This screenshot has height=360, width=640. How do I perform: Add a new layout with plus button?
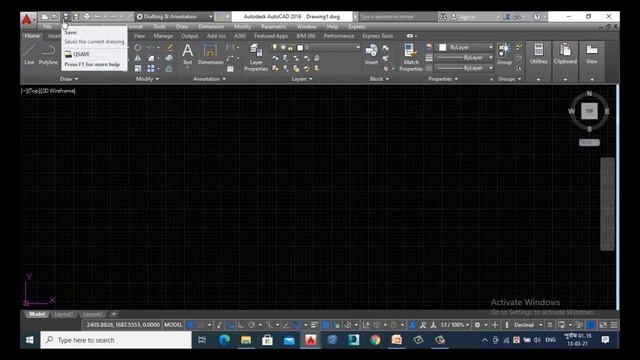(x=114, y=314)
